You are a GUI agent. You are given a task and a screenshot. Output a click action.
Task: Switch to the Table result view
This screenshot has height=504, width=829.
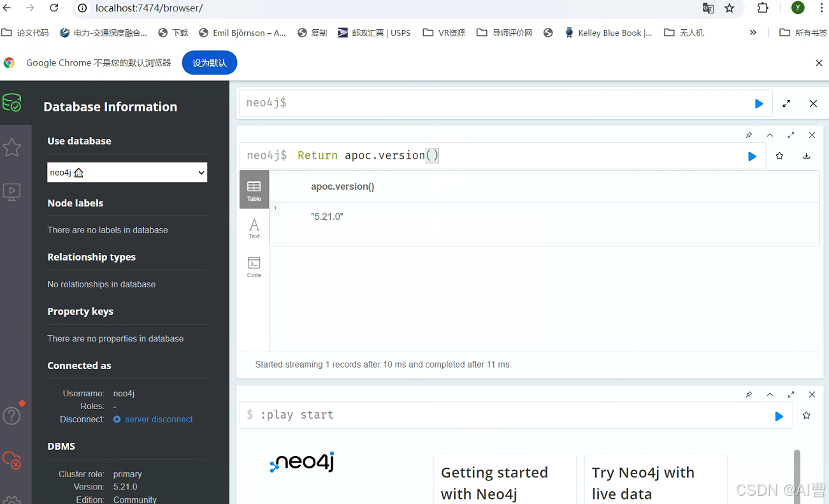254,189
